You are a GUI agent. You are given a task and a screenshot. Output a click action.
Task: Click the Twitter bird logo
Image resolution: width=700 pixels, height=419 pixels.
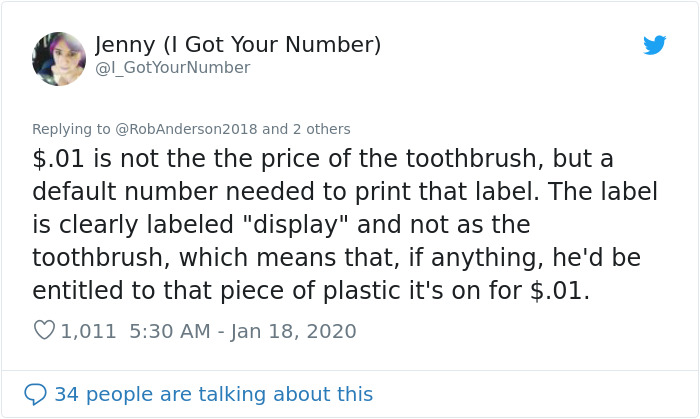point(654,45)
